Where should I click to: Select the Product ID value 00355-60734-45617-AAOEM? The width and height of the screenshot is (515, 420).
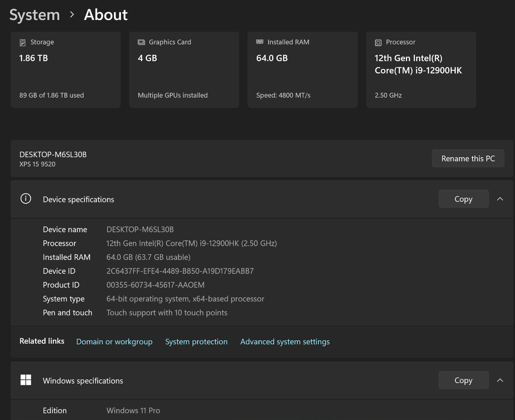click(155, 285)
